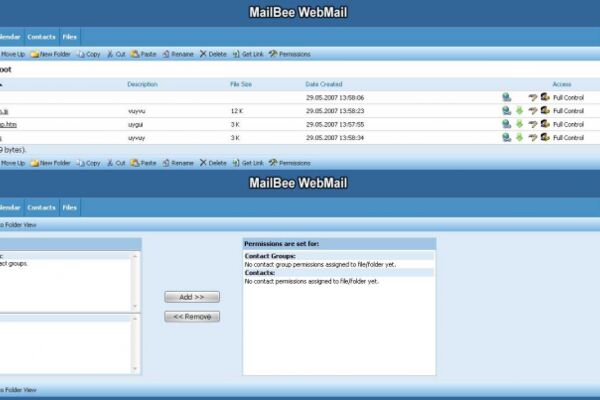The width and height of the screenshot is (600, 400).
Task: Click the Contacts heading in permissions panel
Action: [260, 273]
